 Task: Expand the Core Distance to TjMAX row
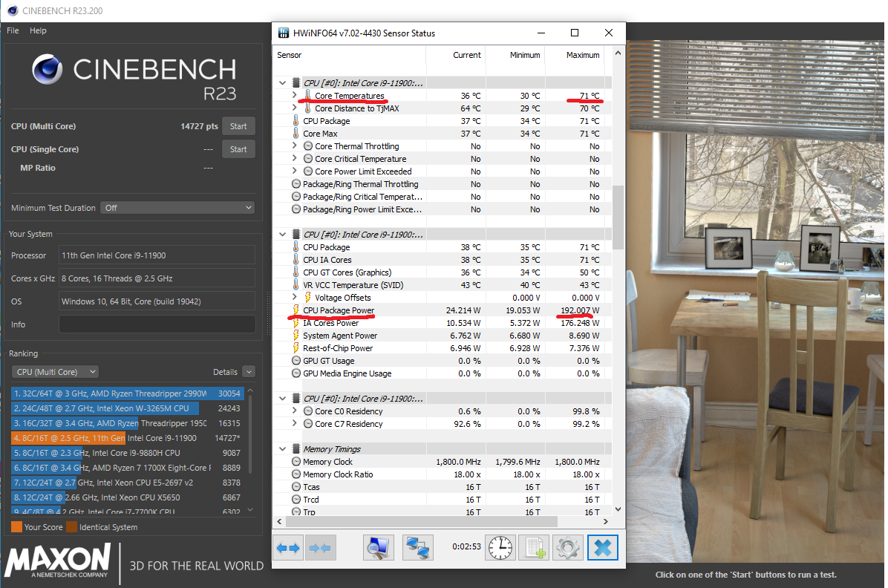click(295, 108)
